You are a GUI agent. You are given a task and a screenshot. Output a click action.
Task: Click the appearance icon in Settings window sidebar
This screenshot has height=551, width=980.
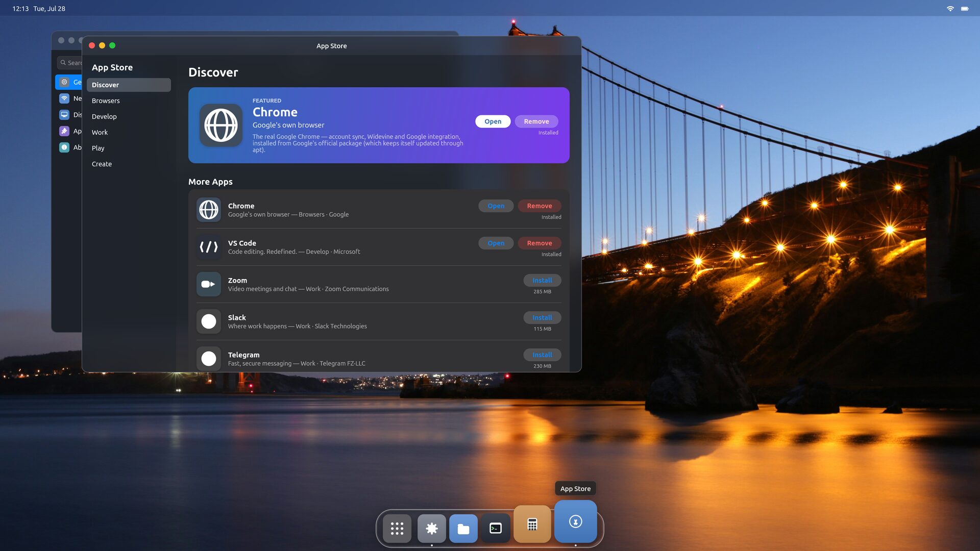point(64,131)
